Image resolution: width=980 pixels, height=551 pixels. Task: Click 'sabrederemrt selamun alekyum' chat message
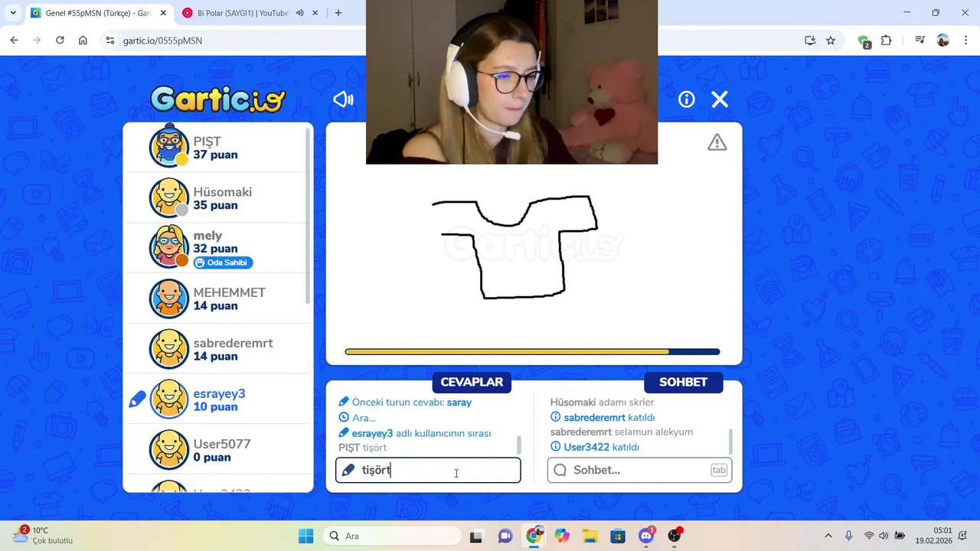tap(622, 432)
